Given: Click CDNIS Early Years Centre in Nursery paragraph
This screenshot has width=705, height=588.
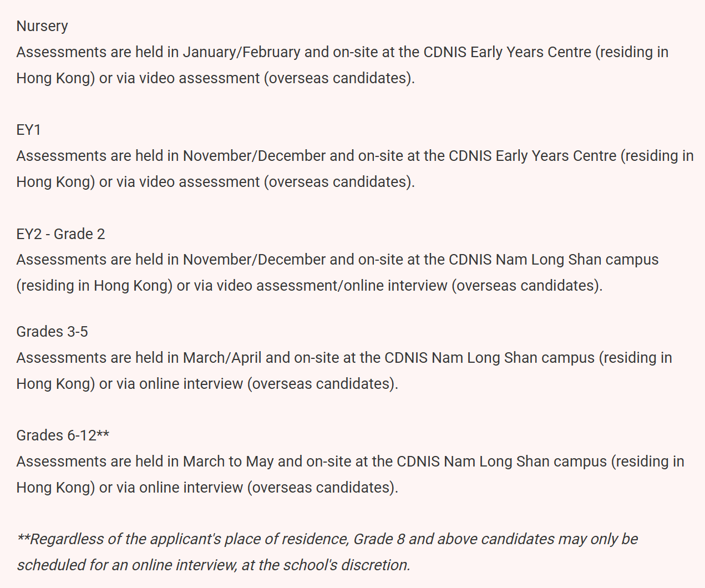Looking at the screenshot, I should [x=507, y=52].
